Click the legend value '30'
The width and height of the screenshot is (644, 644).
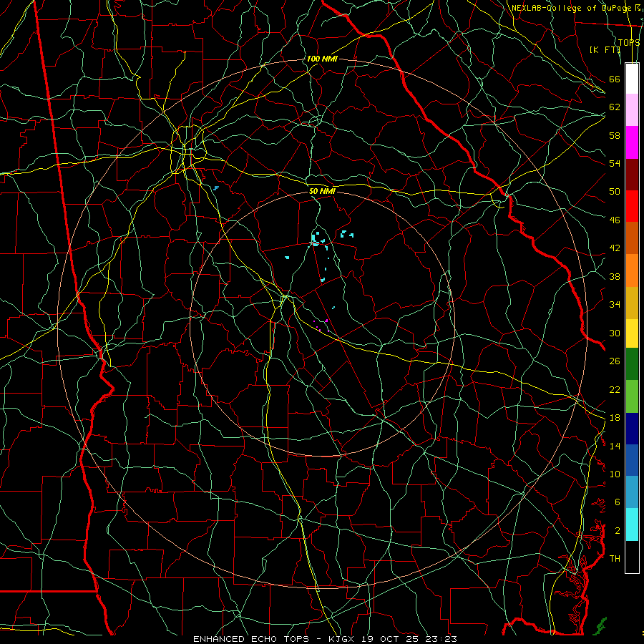point(615,333)
